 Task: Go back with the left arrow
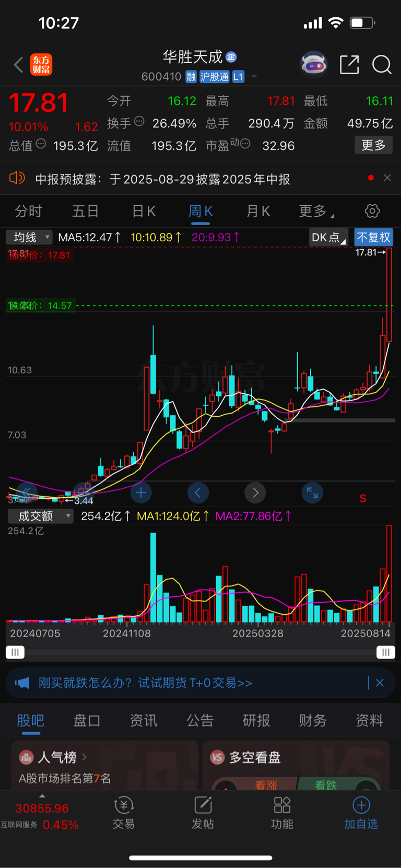(18, 65)
